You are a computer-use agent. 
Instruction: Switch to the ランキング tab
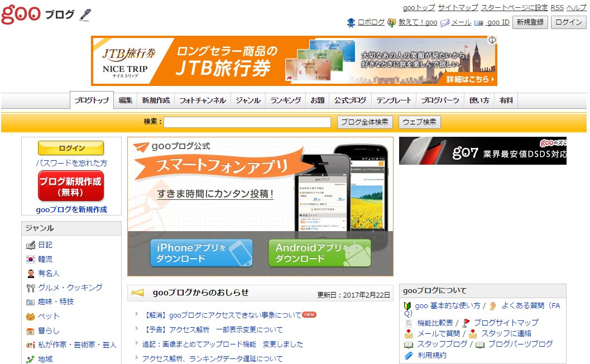[286, 100]
